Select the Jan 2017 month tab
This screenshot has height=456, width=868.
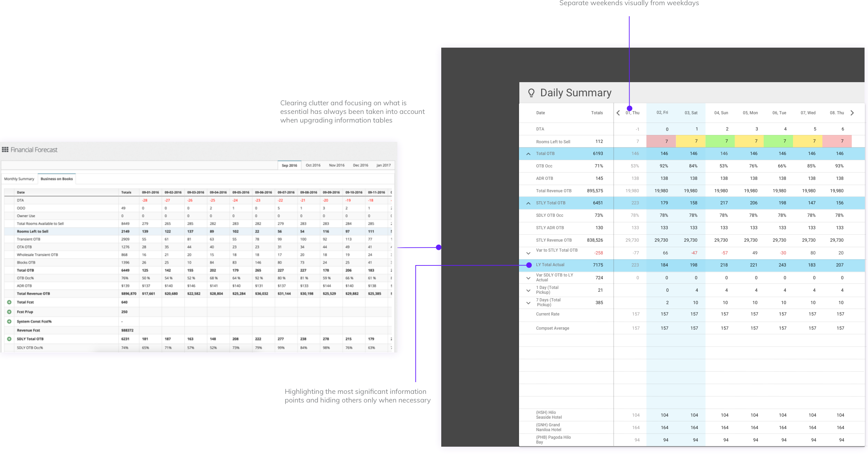click(x=384, y=165)
